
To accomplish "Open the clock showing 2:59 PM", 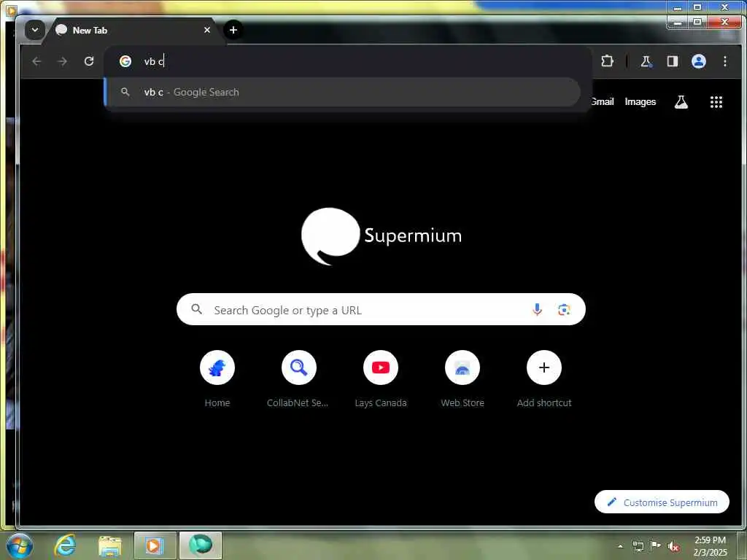I will 710,546.
